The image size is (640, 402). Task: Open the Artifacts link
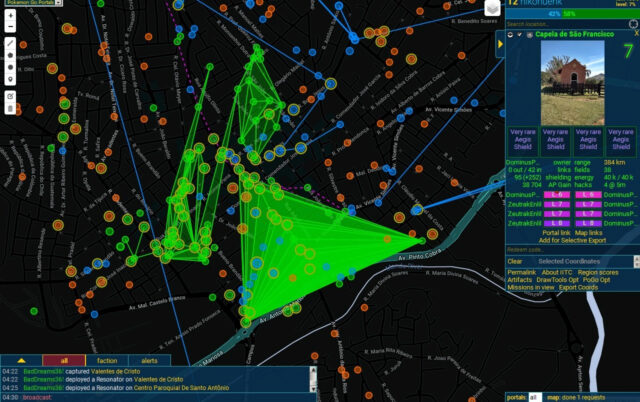point(520,280)
